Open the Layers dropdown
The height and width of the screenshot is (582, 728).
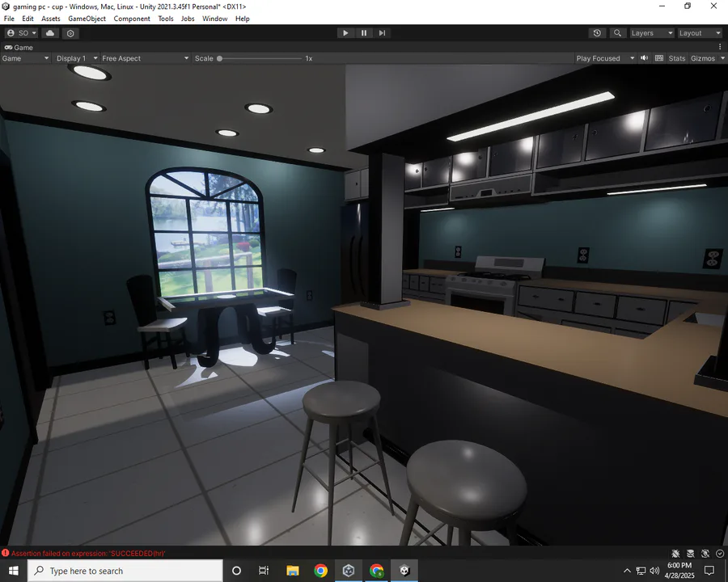[x=651, y=33]
